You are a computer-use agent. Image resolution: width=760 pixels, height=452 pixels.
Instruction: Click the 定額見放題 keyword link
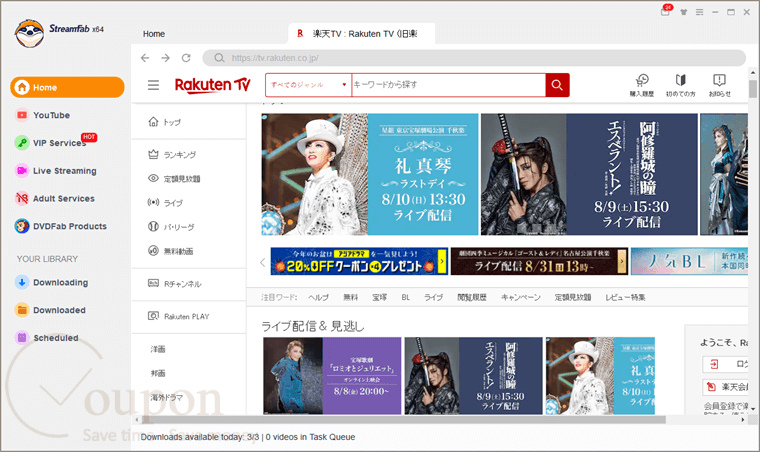(x=573, y=297)
